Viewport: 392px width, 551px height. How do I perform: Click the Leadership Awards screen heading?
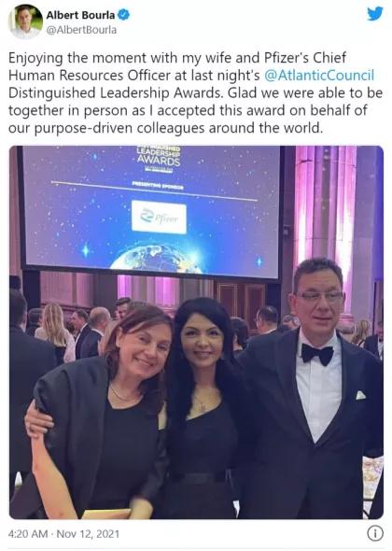pyautogui.click(x=159, y=156)
